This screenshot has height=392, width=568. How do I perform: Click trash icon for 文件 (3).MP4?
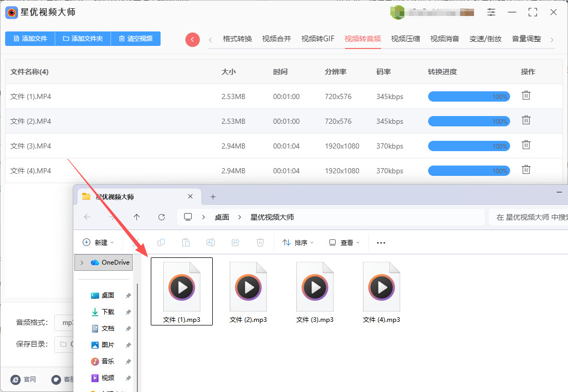pyautogui.click(x=526, y=145)
